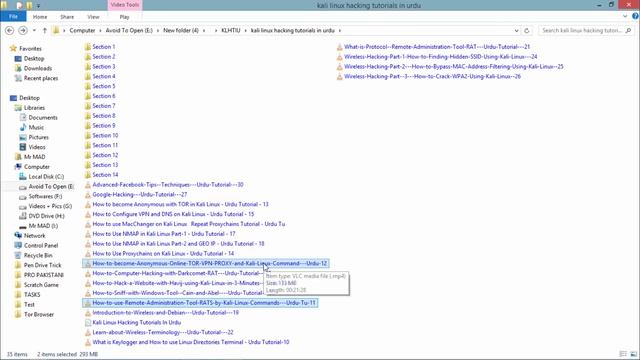Select Softwares (F:) drive

[45, 196]
